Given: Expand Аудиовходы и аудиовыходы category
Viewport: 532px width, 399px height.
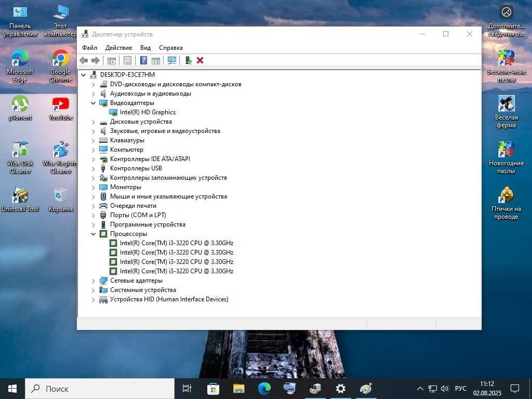Looking at the screenshot, I should tap(94, 94).
